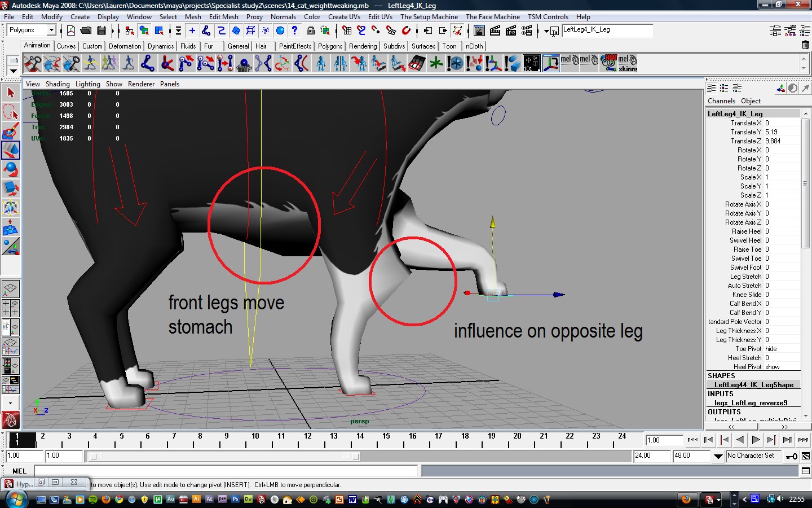This screenshot has width=812, height=508.
Task: Select the Rotate tool in the toolbox
Action: (x=10, y=168)
